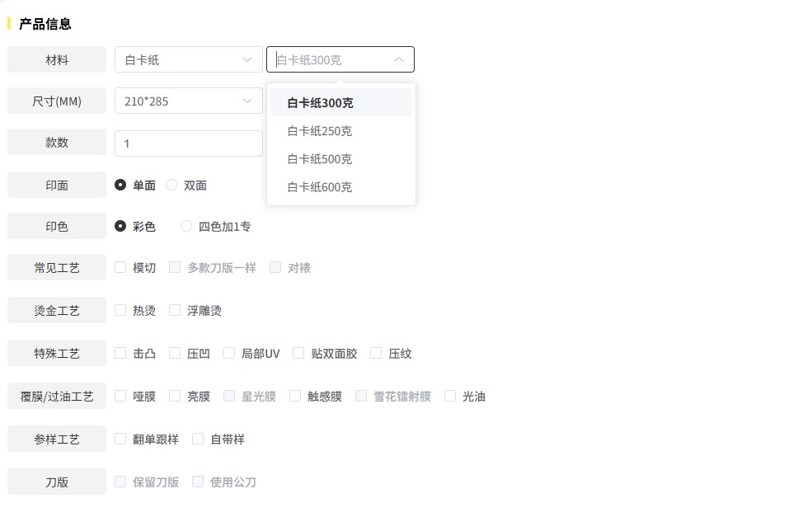Switch print color to 四色加1专
812x517 pixels.
click(186, 226)
